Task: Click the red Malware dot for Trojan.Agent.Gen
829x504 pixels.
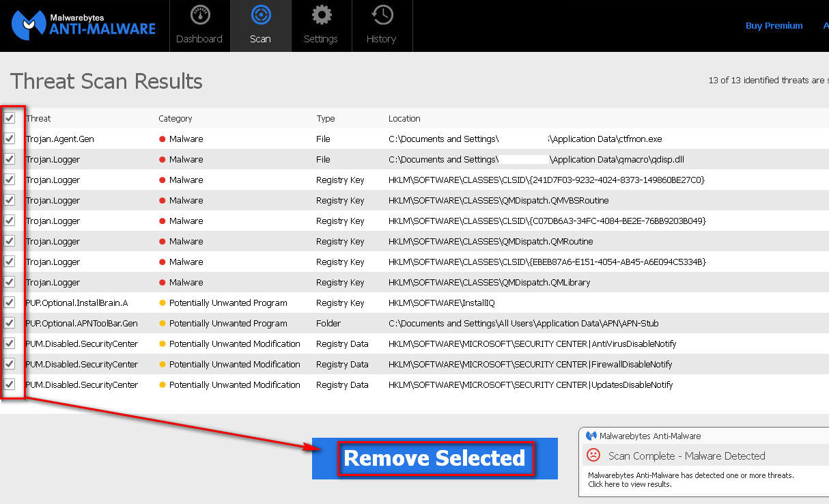Action: click(x=163, y=139)
